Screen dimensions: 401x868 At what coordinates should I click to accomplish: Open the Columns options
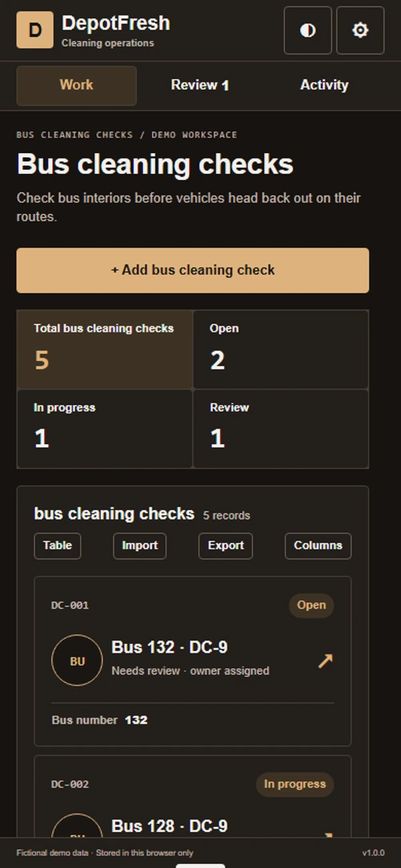pos(318,546)
